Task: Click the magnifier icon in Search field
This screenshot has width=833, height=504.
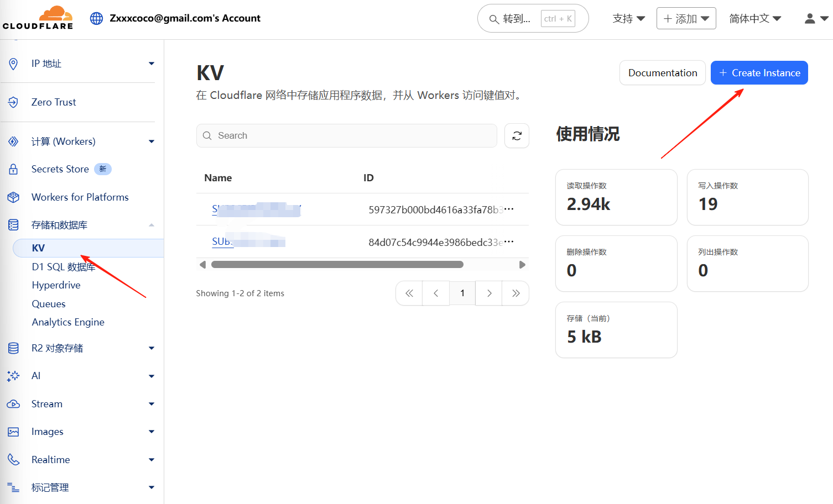Action: tap(207, 135)
